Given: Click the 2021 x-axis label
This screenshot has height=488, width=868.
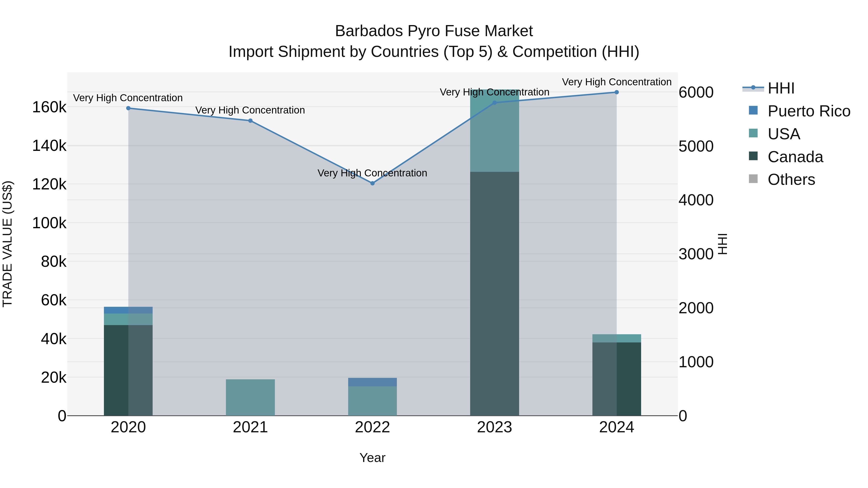Looking at the screenshot, I should click(250, 427).
